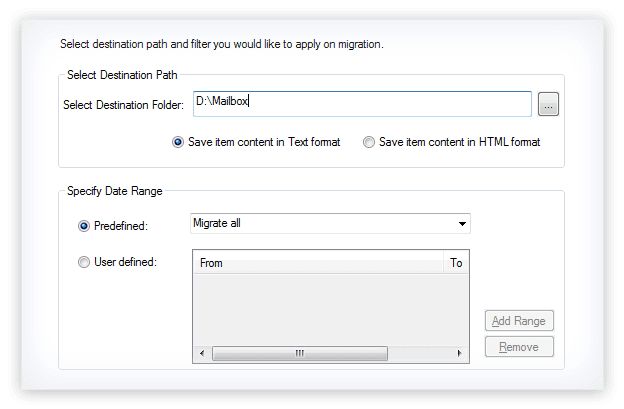The image size is (624, 409).
Task: Click scrollbar track right of the thumb
Action: [x=420, y=353]
